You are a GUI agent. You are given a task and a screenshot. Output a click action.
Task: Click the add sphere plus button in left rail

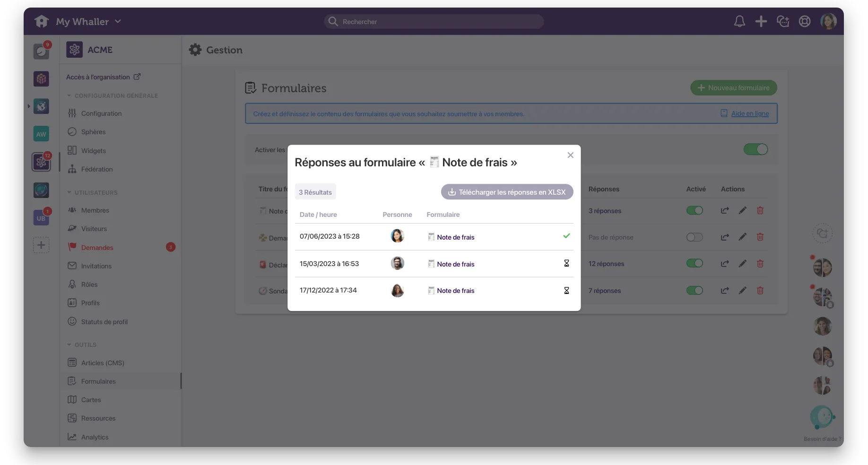pyautogui.click(x=41, y=245)
